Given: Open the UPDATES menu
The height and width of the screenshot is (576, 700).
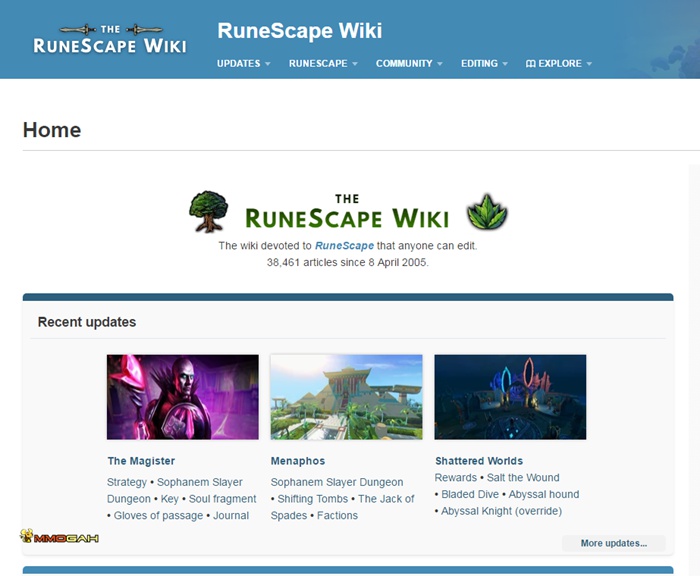Looking at the screenshot, I should point(243,63).
